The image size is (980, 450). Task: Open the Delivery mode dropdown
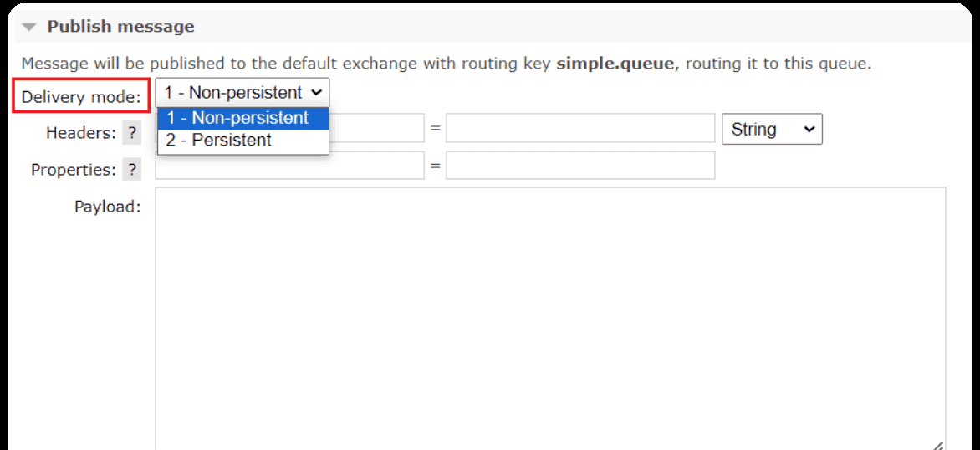coord(242,93)
